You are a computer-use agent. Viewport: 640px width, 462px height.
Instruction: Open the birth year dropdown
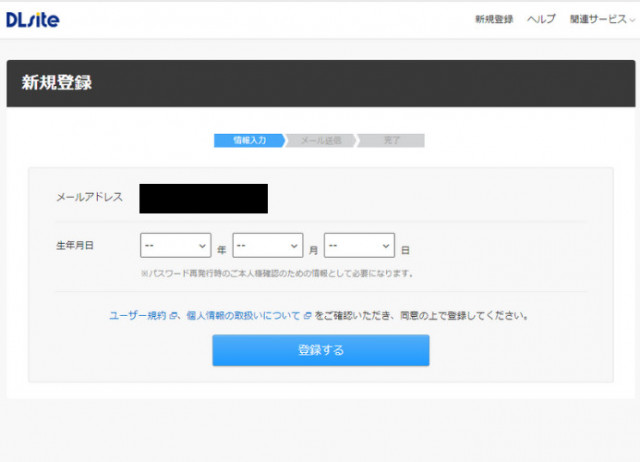[176, 245]
